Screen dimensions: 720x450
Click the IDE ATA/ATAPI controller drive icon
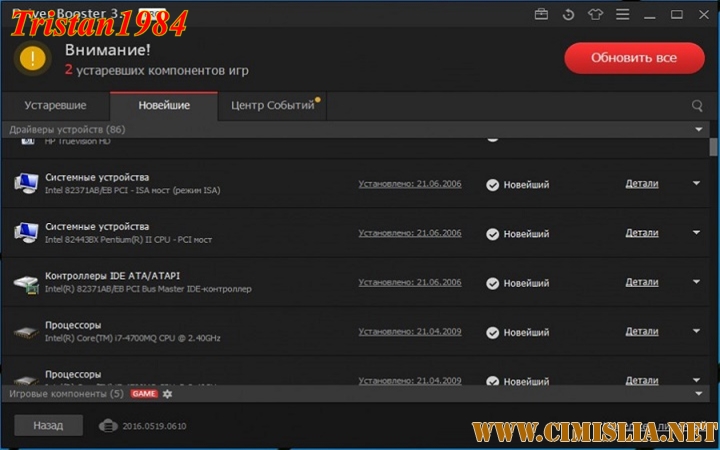tap(26, 283)
